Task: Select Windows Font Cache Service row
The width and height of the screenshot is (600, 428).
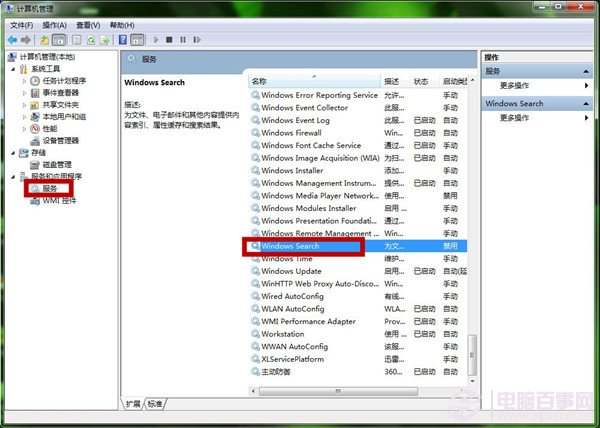Action: pos(359,146)
